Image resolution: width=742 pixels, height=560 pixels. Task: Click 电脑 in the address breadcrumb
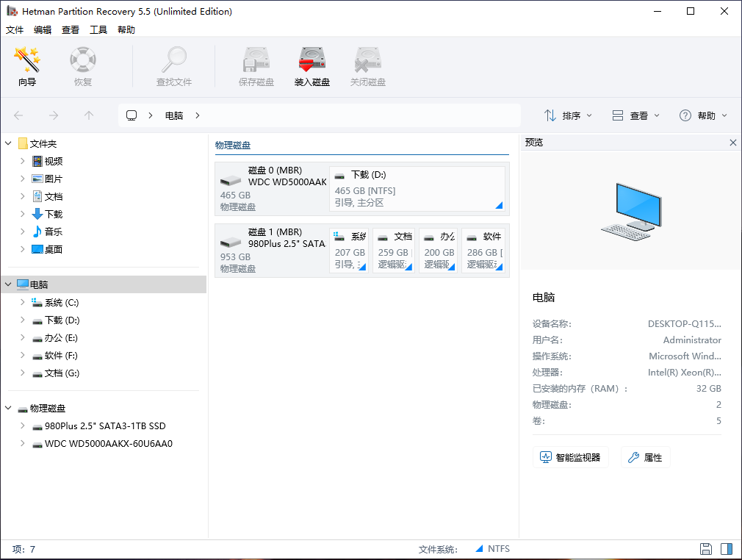pyautogui.click(x=173, y=115)
